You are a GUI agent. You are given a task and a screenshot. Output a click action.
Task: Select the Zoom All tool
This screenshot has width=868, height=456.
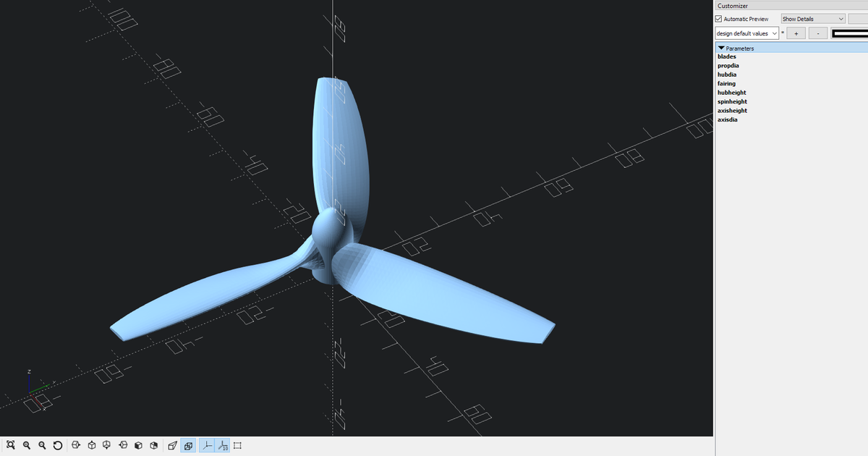(11, 445)
